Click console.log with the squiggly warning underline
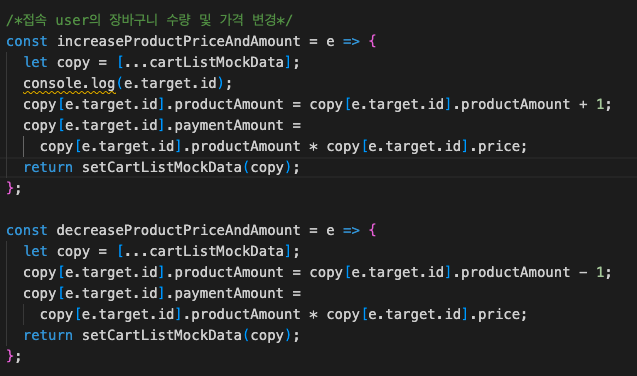Image resolution: width=637 pixels, height=376 pixels. pos(69,84)
